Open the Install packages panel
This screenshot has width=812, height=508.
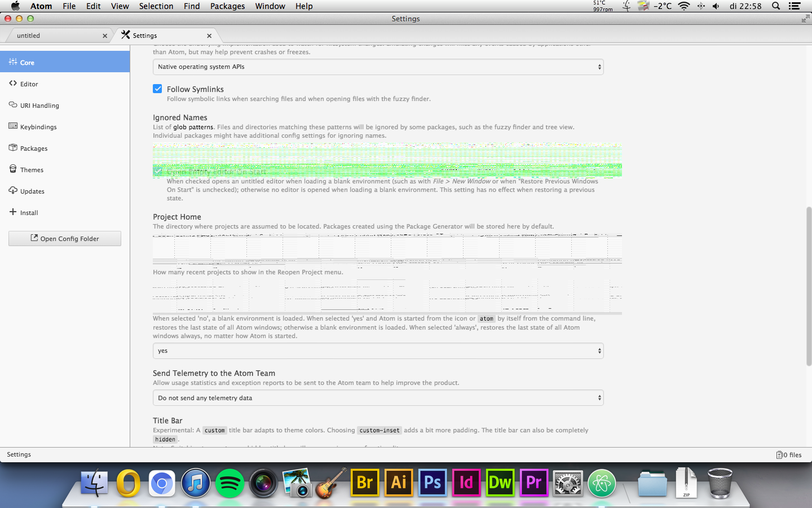point(65,212)
